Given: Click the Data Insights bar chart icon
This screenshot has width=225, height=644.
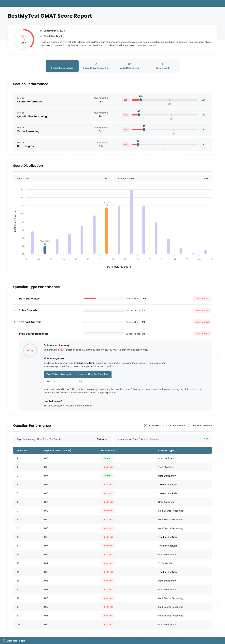Looking at the screenshot, I should click(x=163, y=64).
